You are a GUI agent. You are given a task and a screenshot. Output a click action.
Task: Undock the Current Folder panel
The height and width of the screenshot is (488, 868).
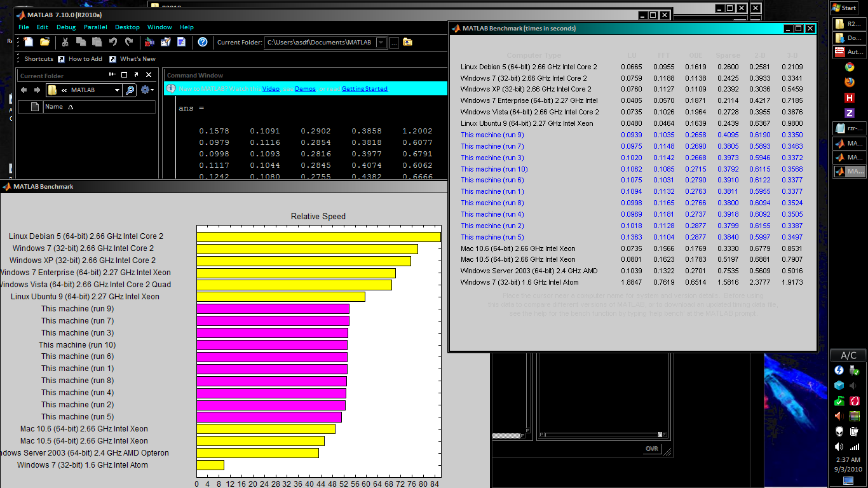click(x=137, y=75)
